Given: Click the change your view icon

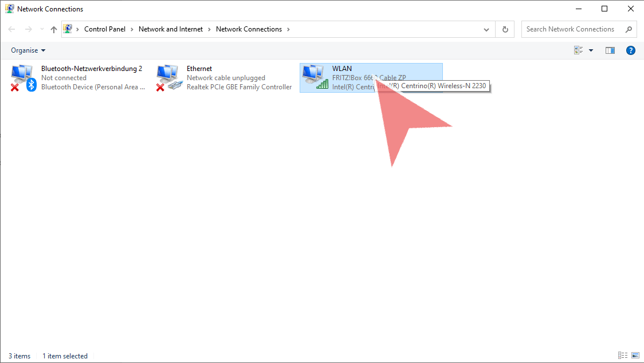Looking at the screenshot, I should pos(579,50).
